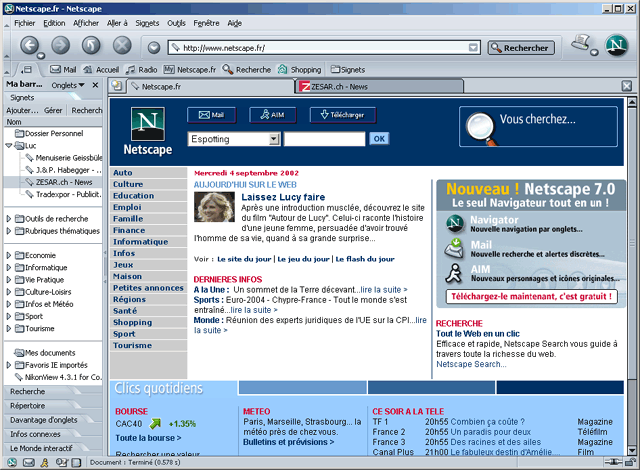Click in the URL address field

pyautogui.click(x=324, y=48)
